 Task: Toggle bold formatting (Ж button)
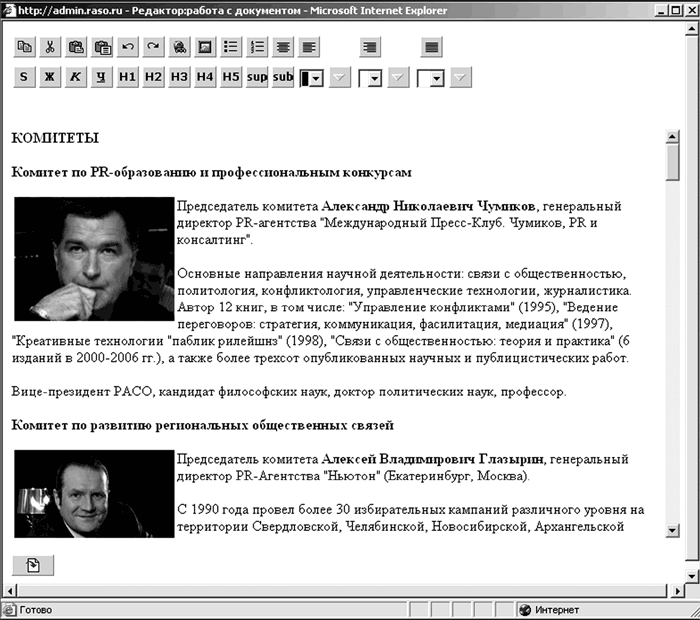point(49,77)
